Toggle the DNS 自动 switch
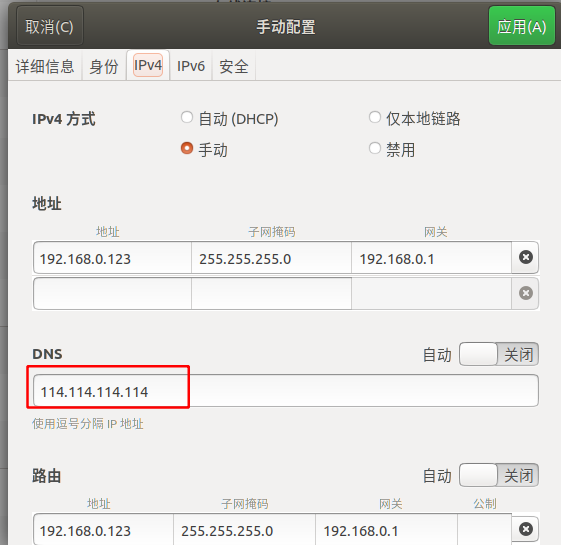The image size is (561, 545). (499, 354)
